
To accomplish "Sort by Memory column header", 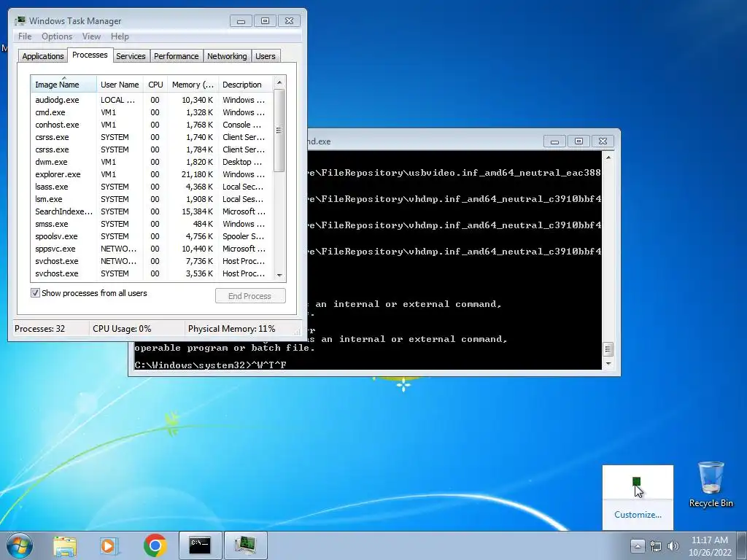I will pyautogui.click(x=193, y=85).
